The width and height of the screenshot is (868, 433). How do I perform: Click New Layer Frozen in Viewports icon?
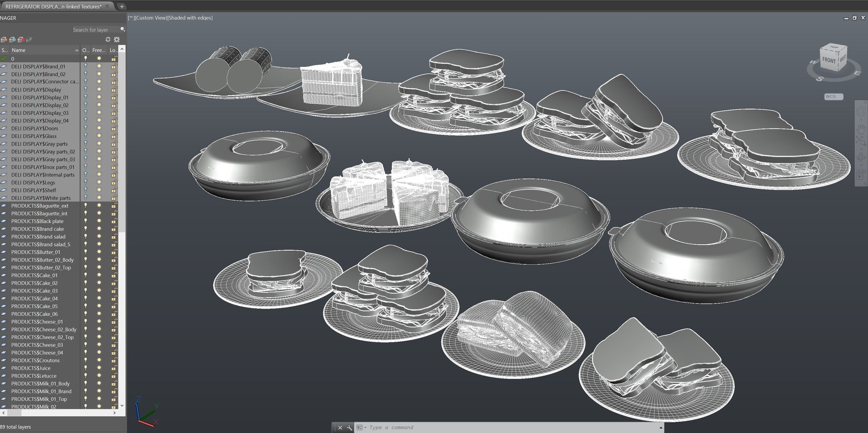pyautogui.click(x=12, y=40)
